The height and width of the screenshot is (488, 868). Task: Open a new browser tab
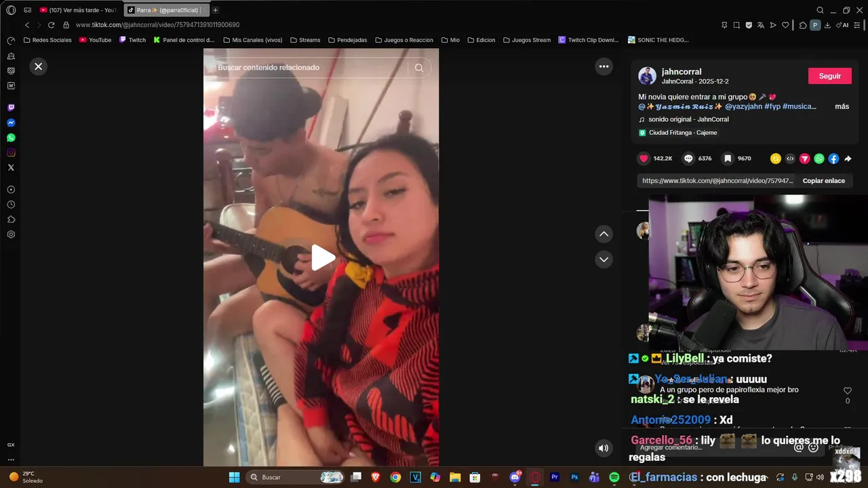pyautogui.click(x=216, y=10)
